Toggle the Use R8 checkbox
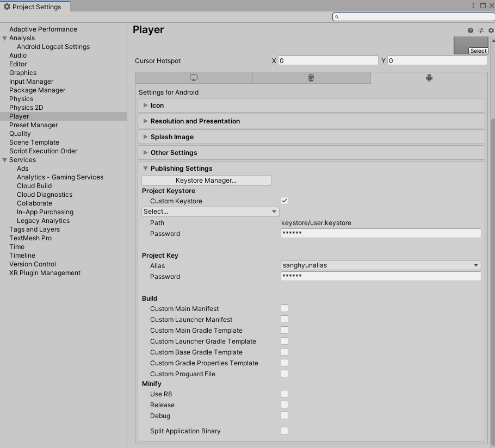495x448 pixels. click(284, 394)
